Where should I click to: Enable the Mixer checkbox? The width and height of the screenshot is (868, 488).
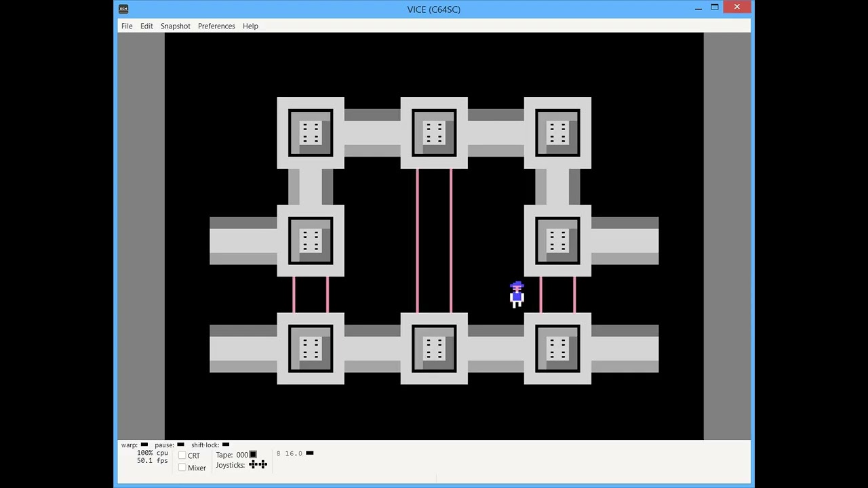(182, 468)
